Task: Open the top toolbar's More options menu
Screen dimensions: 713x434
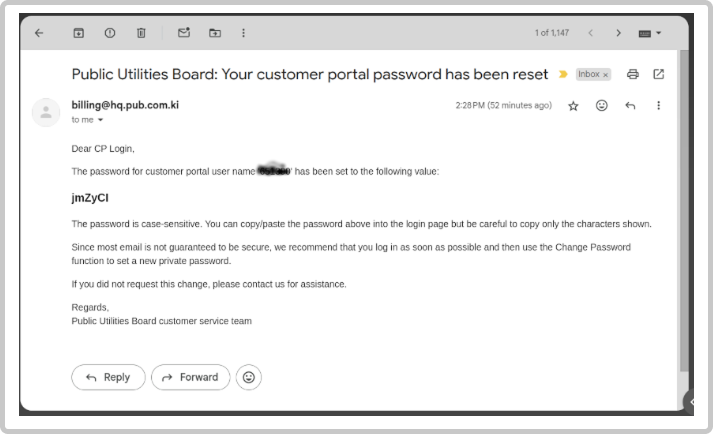Action: (244, 33)
